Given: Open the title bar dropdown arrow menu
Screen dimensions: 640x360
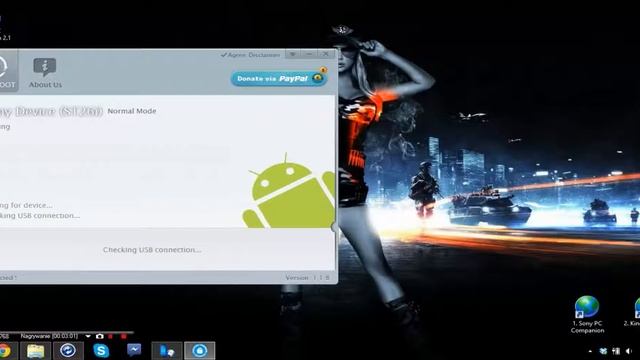Looking at the screenshot, I should coord(293,54).
